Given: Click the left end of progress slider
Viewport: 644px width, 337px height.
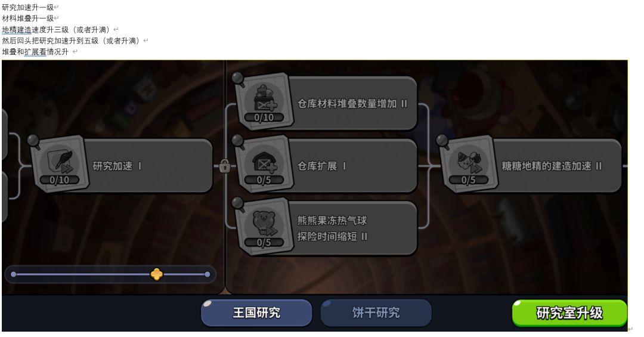Looking at the screenshot, I should pyautogui.click(x=14, y=274).
